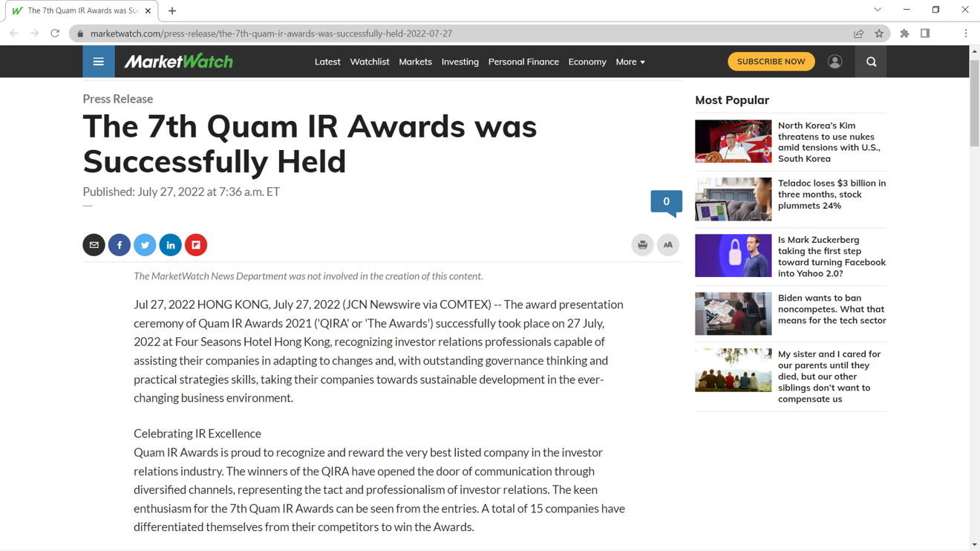Open the Latest menu item
The image size is (980, 551).
click(327, 62)
